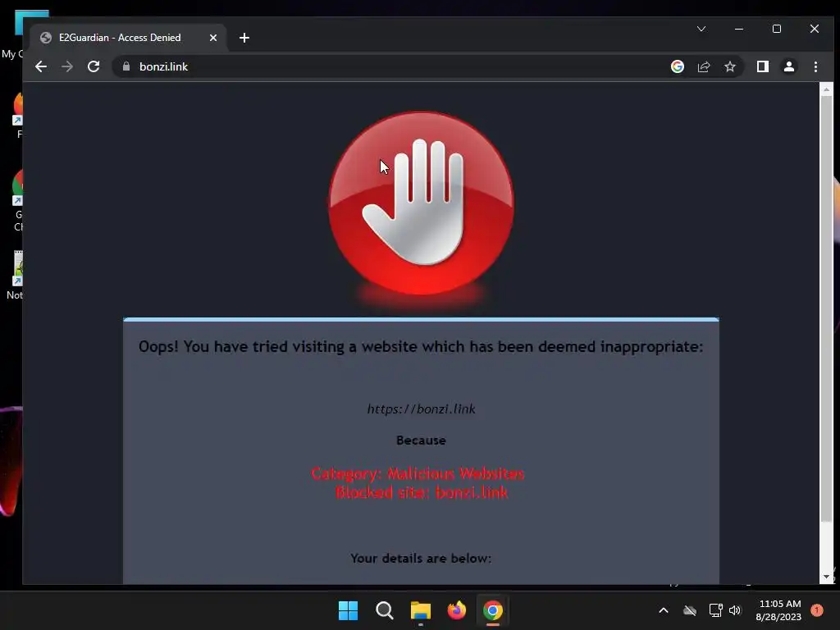This screenshot has width=840, height=630.
Task: Open the Chrome three-dot menu
Action: click(815, 66)
